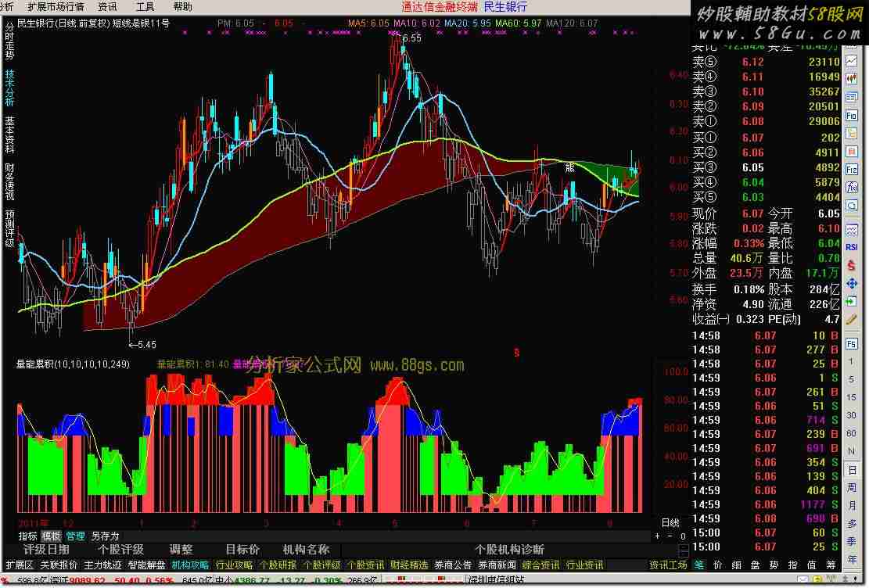Viewport: 869px width, 588px height.
Task: Click the blue four-arrow move icon
Action: [x=851, y=283]
